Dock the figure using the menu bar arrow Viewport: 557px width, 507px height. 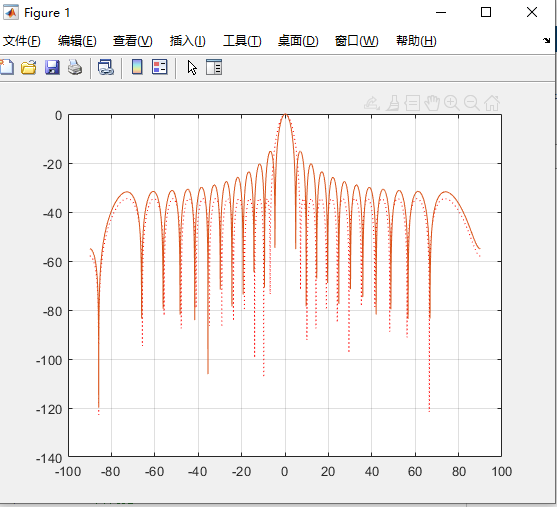(546, 41)
